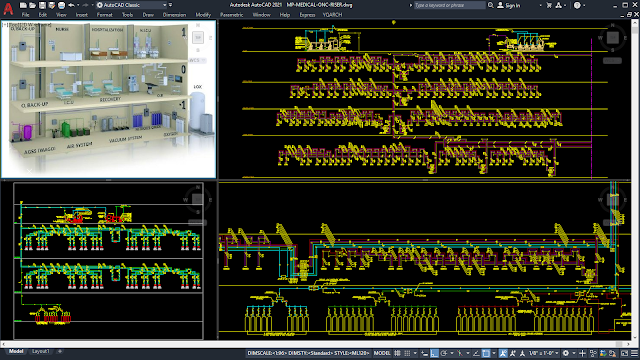Open the YQARCH menu
The image size is (640, 360).
[x=332, y=15]
